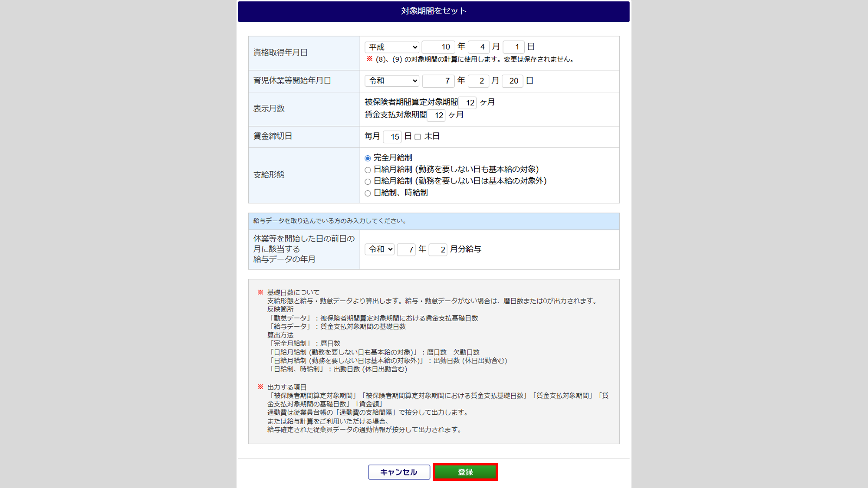Click the 被保険者期間算定対象期間 months field
The width and height of the screenshot is (868, 488).
(x=467, y=103)
